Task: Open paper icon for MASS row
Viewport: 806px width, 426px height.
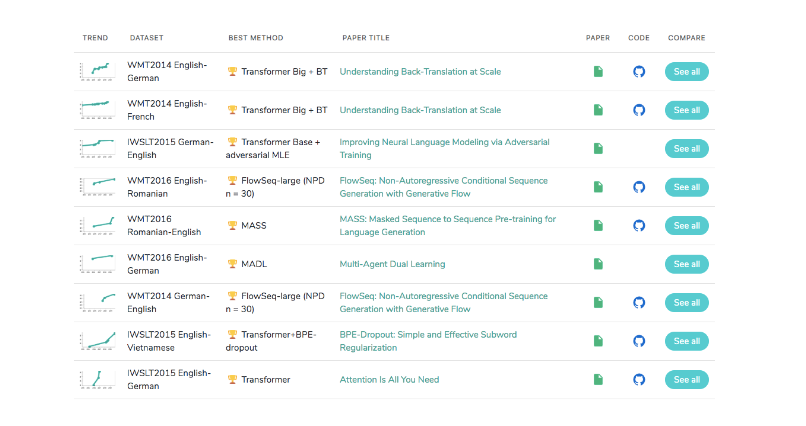Action: (598, 226)
